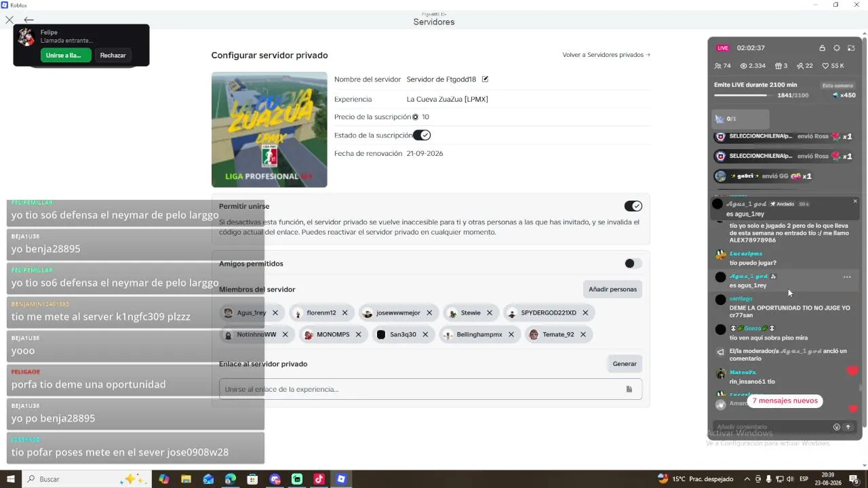Edit the server name with the pencil icon
This screenshot has height=488, width=868.
coord(485,79)
